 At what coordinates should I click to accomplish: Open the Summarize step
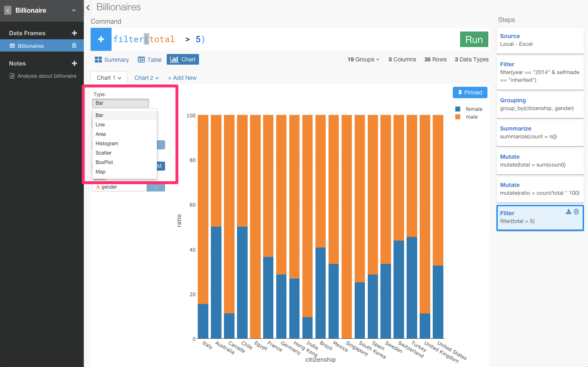tap(540, 133)
